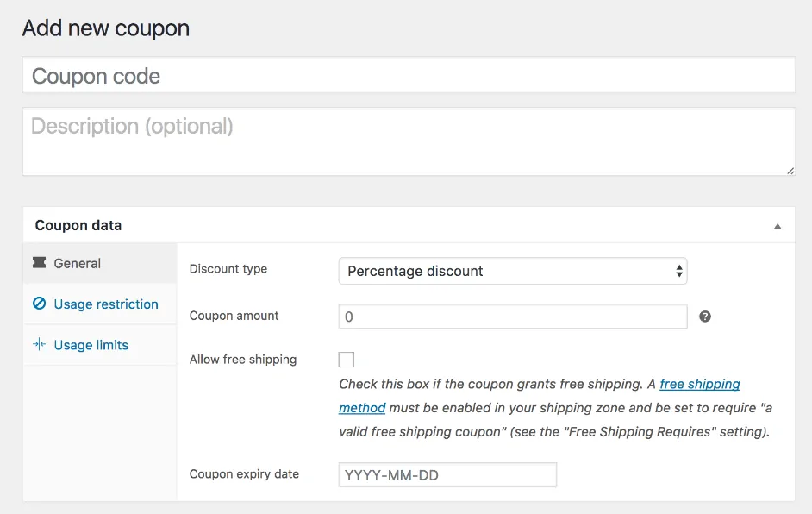Viewport: 812px width, 514px height.
Task: Enable the Allow free shipping checkbox
Action: click(347, 359)
